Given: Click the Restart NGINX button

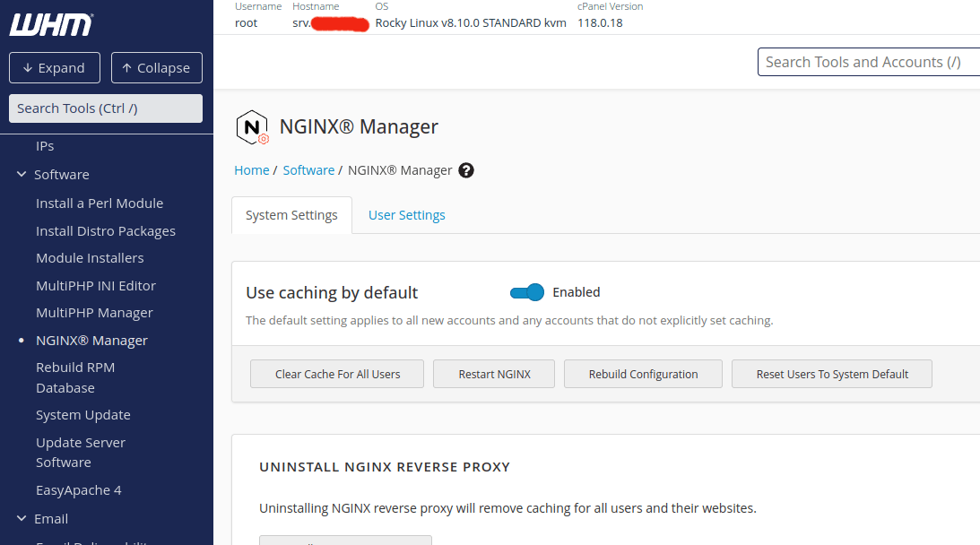Looking at the screenshot, I should click(x=494, y=374).
